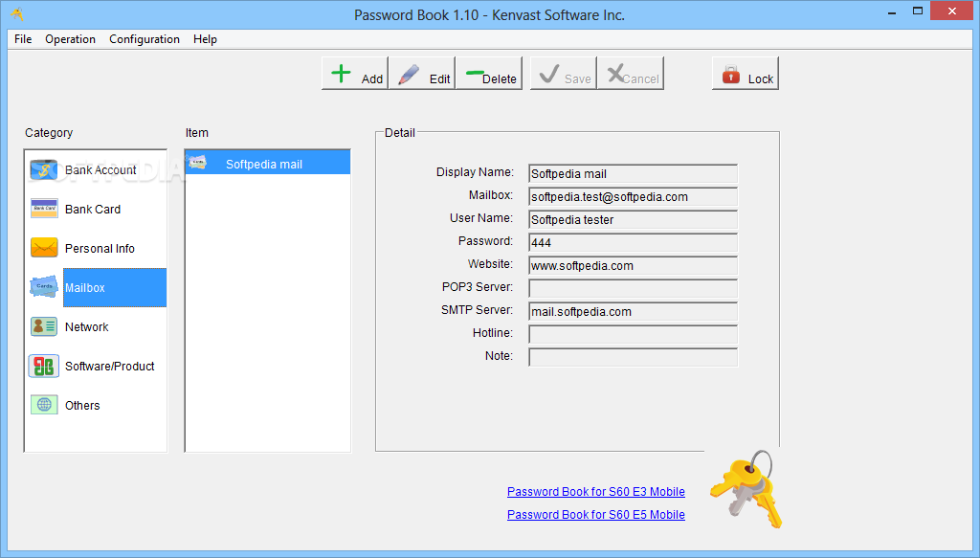Select the Others category label
Viewport: 980px width, 558px height.
82,406
